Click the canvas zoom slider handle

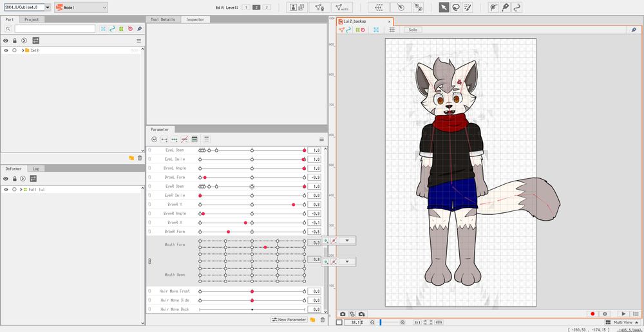pyautogui.click(x=381, y=322)
